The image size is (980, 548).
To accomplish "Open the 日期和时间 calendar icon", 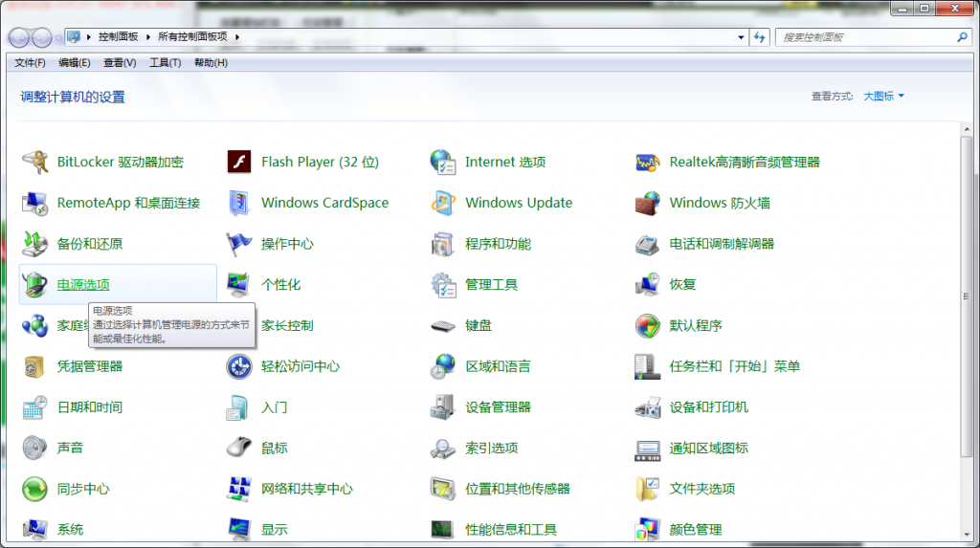I will click(35, 407).
